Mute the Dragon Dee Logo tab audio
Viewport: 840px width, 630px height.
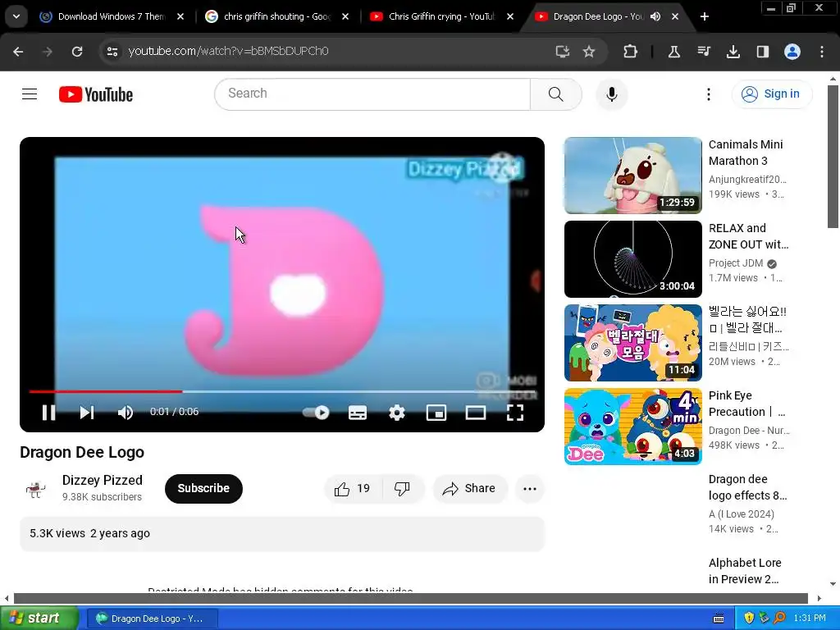point(655,16)
